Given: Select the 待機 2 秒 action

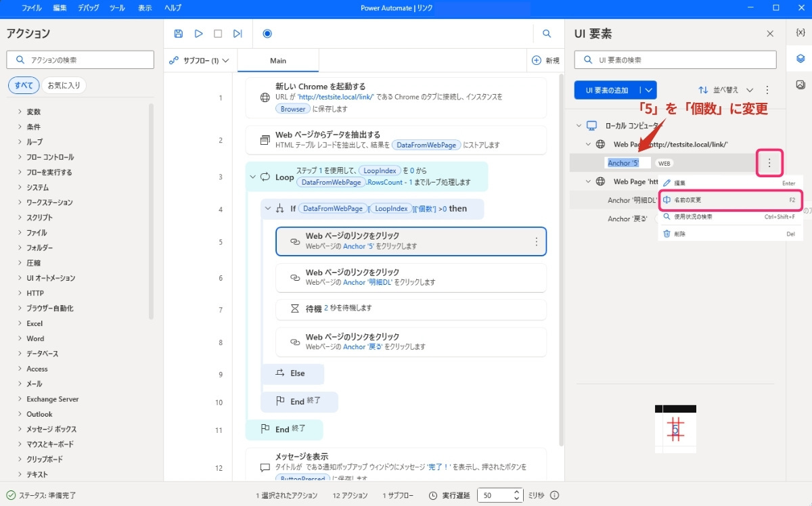Looking at the screenshot, I should click(411, 308).
